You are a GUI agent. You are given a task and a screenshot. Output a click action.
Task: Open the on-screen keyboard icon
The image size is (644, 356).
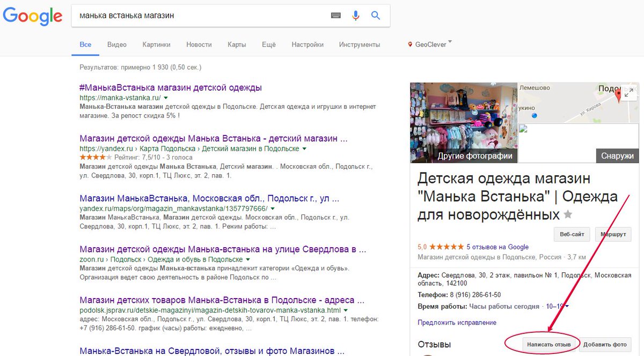tap(336, 16)
